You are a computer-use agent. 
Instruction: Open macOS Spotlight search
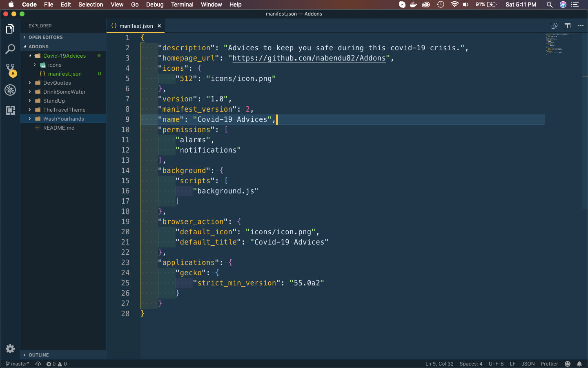pyautogui.click(x=550, y=4)
